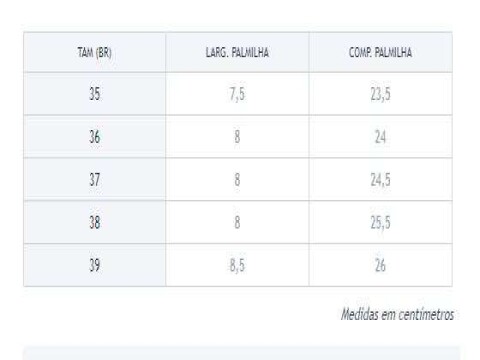480x360 pixels.
Task: Select size 39 in the table
Action: point(95,265)
